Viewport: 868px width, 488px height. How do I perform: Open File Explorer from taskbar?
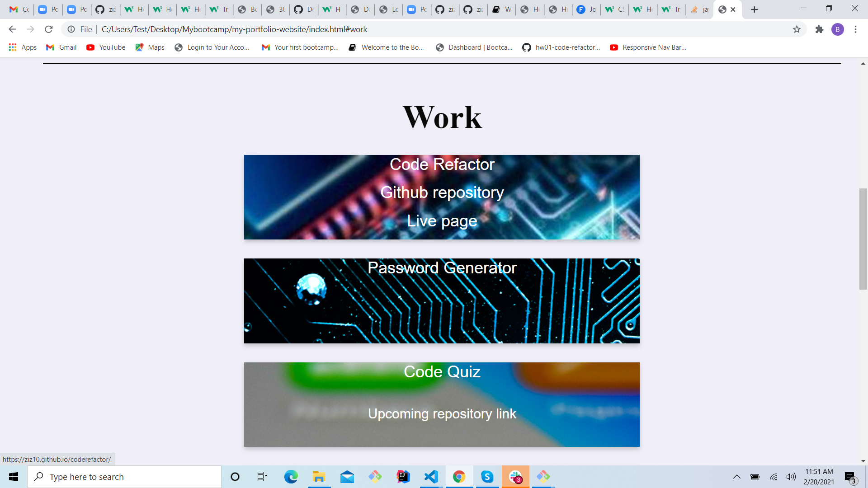319,477
